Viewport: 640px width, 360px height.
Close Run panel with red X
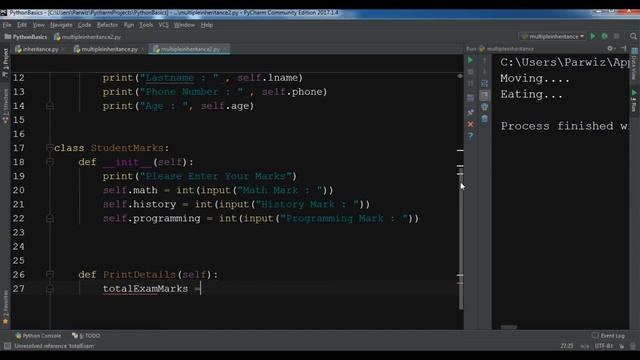point(470,124)
